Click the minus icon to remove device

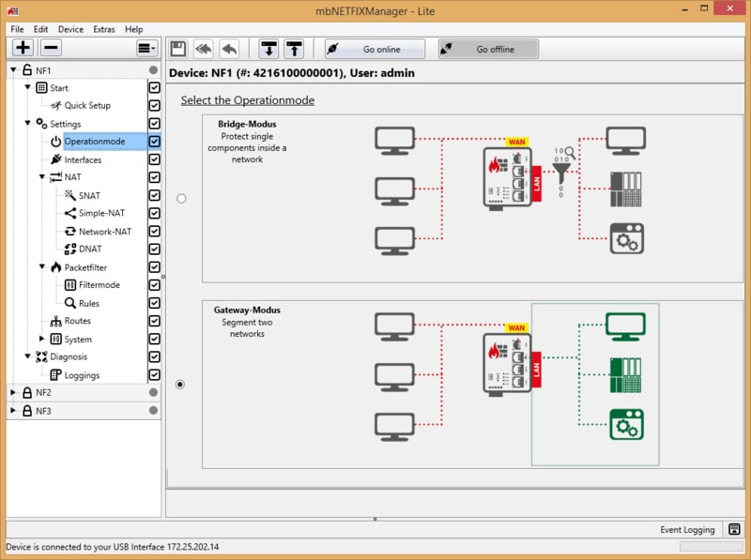pos(51,48)
